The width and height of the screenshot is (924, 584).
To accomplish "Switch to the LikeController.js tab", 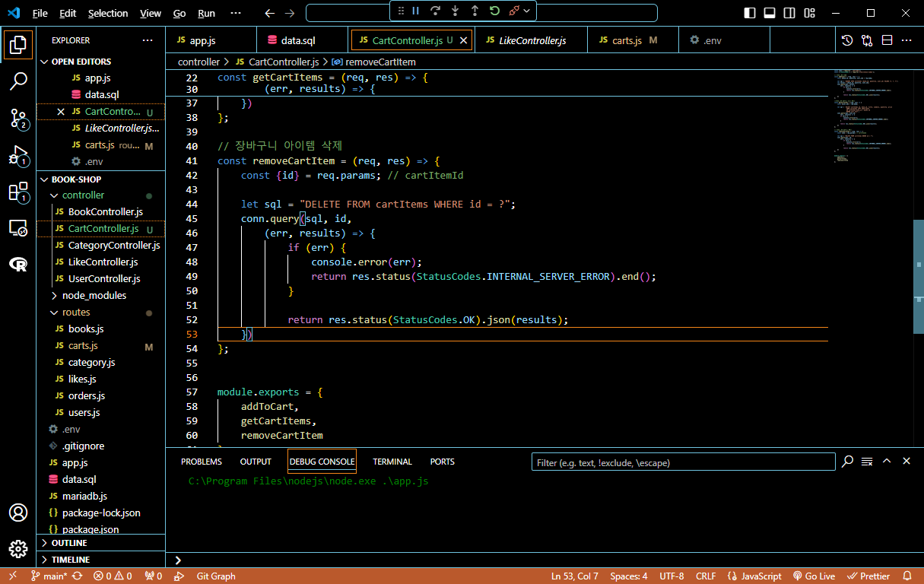I will point(532,40).
